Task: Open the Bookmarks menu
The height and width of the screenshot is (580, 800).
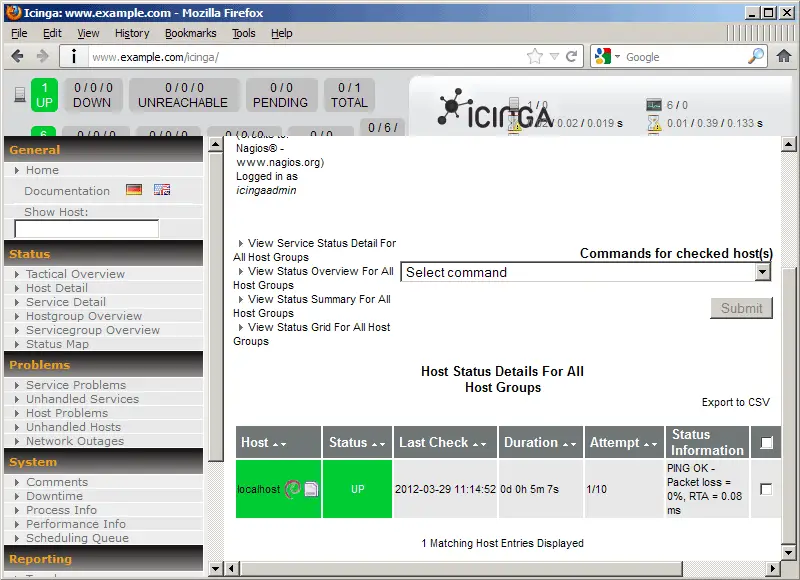Action: (191, 33)
